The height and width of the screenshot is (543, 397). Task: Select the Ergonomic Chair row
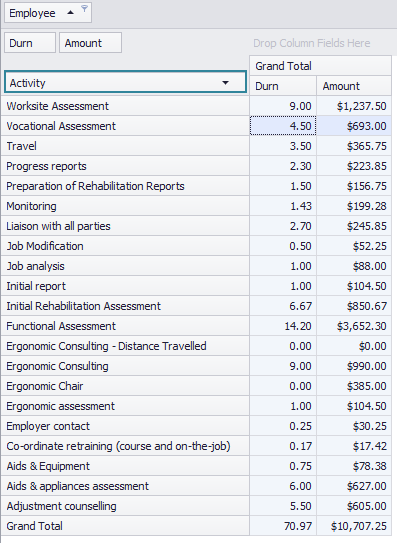[x=125, y=386]
